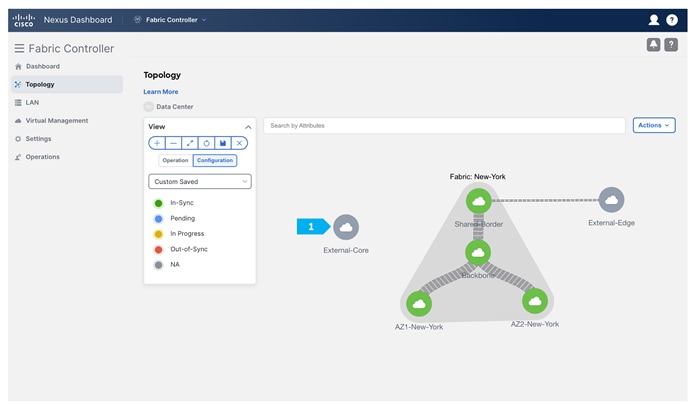Follow the Learn More link
This screenshot has height=408, width=696.
161,91
